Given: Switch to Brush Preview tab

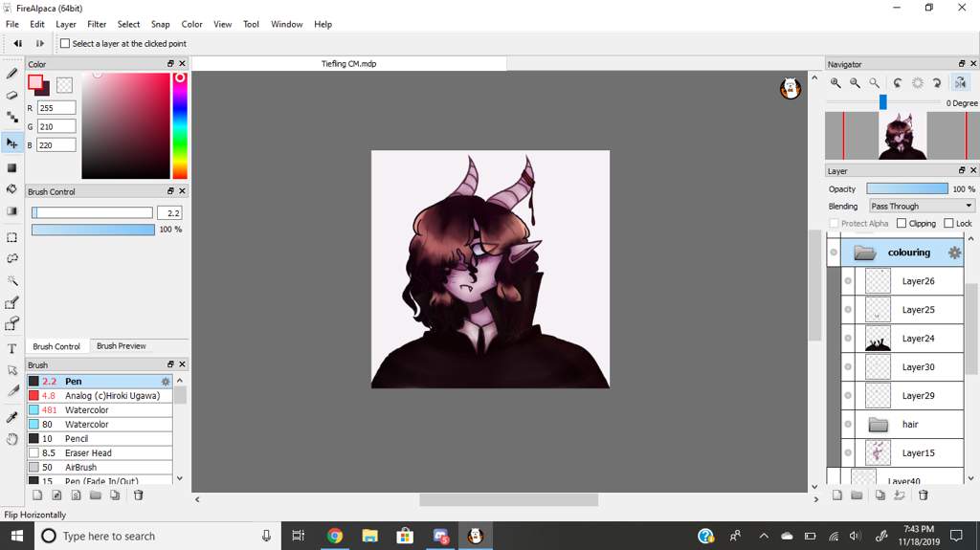Looking at the screenshot, I should 122,345.
